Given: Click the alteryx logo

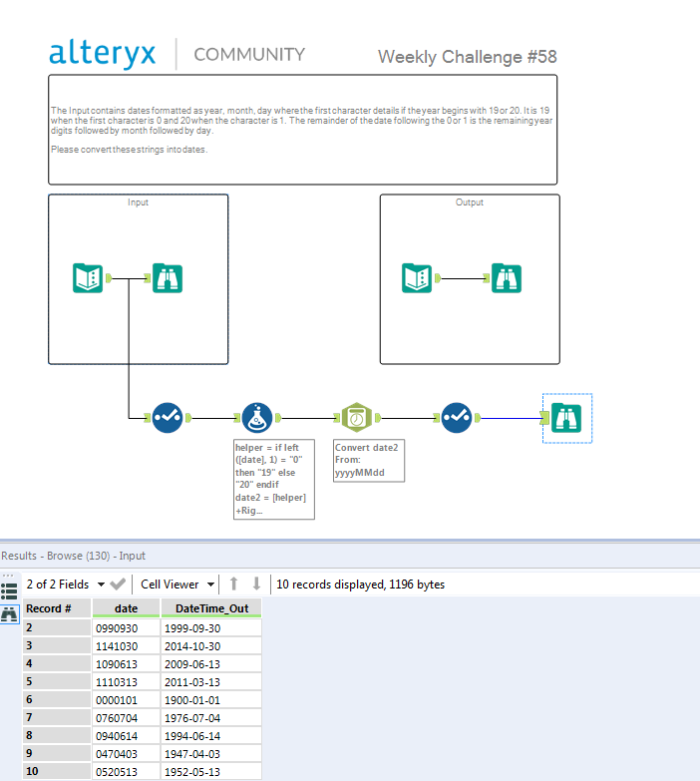Looking at the screenshot, I should click(x=103, y=54).
